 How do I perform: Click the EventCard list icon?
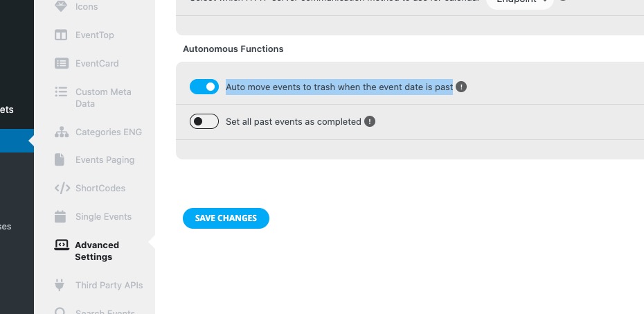click(62, 63)
